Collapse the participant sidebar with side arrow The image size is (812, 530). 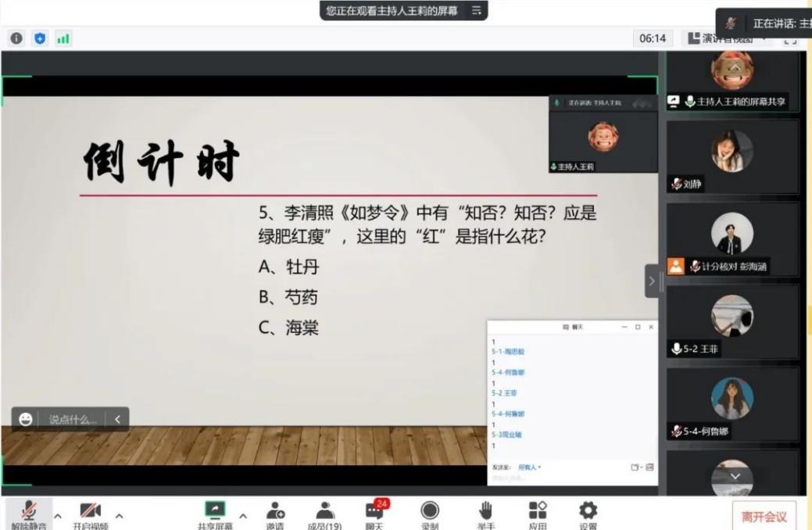[652, 281]
